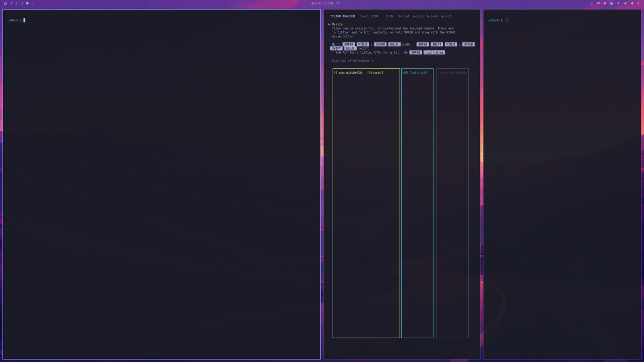Switch to workspace 3 in top bar
Viewport: 644px width, 362px height.
coord(22,3)
